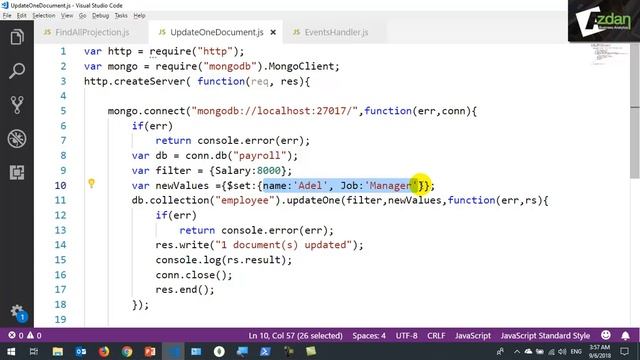Click the lightbulb code action on line 10
Screen dimensions: 640x360
tap(91, 184)
